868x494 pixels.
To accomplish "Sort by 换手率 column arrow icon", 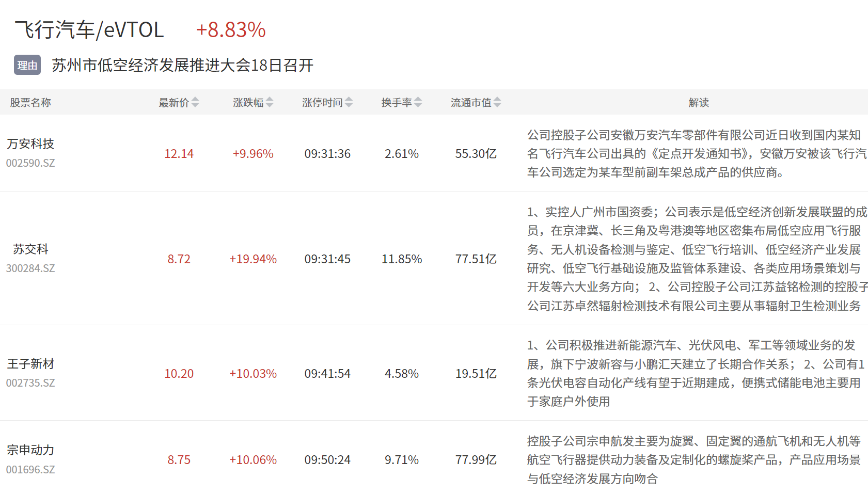I will pos(418,102).
